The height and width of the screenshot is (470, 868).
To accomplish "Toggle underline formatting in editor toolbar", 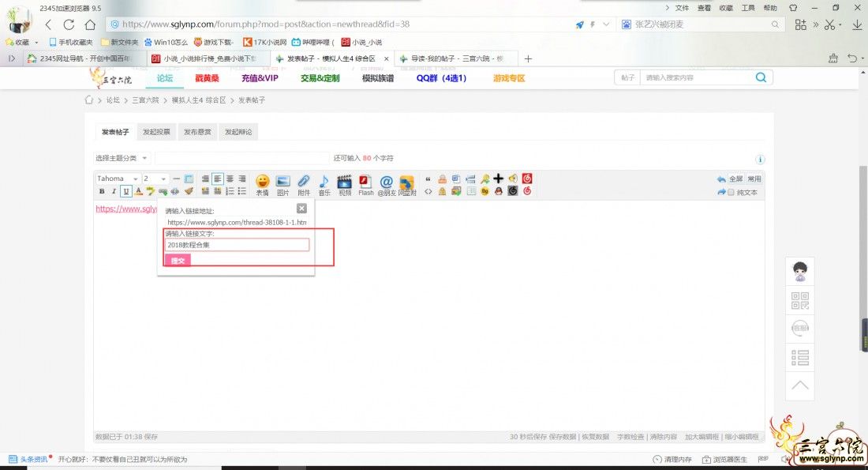I will pyautogui.click(x=126, y=191).
